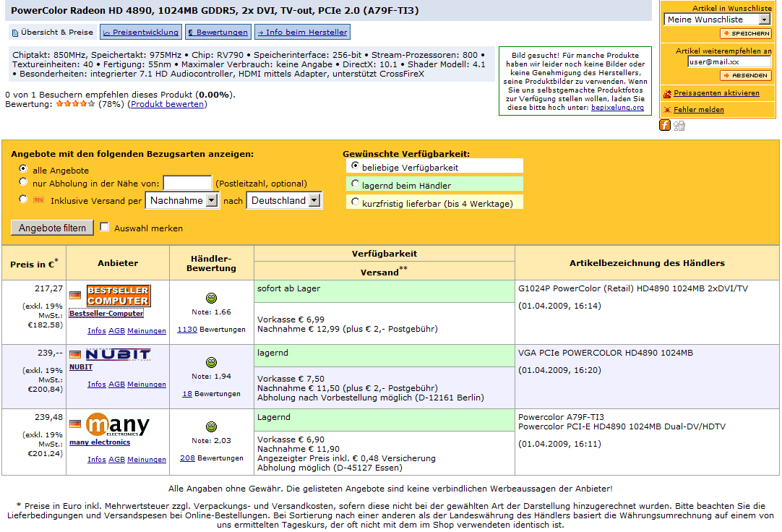Viewport: 782px width, 532px height.
Task: Click the star rating icons next to Bewertung
Action: [x=75, y=103]
